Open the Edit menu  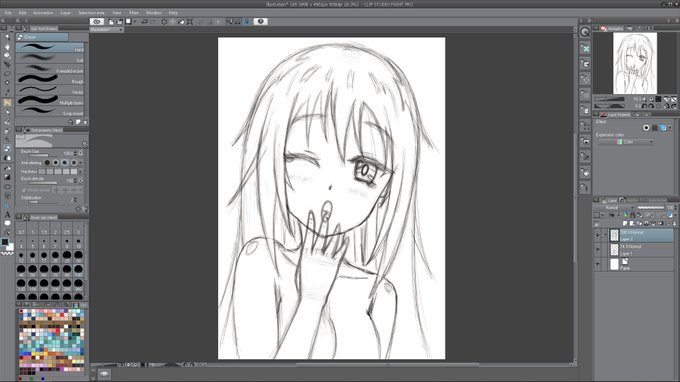(x=23, y=13)
